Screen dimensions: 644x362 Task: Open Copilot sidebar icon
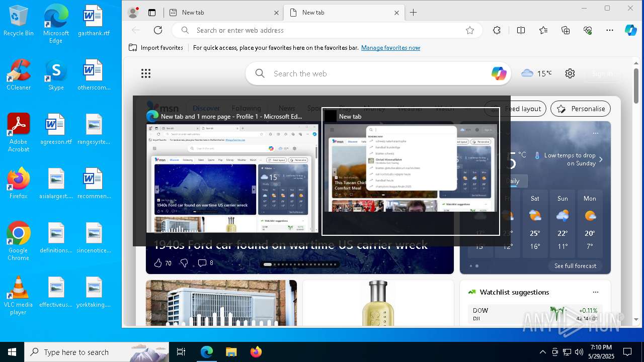(x=631, y=30)
